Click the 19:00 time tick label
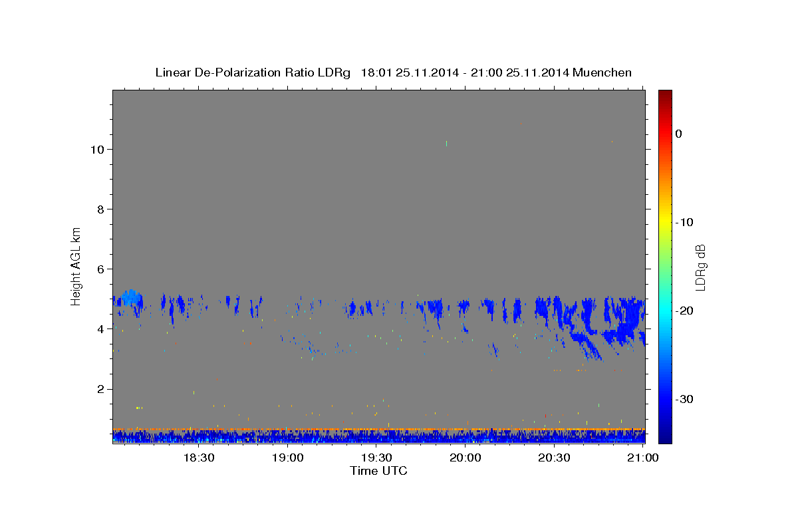This screenshot has width=798, height=532. (287, 458)
